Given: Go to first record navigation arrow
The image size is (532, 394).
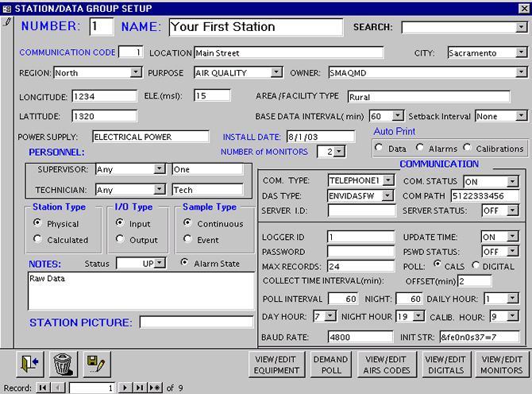Looking at the screenshot, I should click(x=42, y=388).
